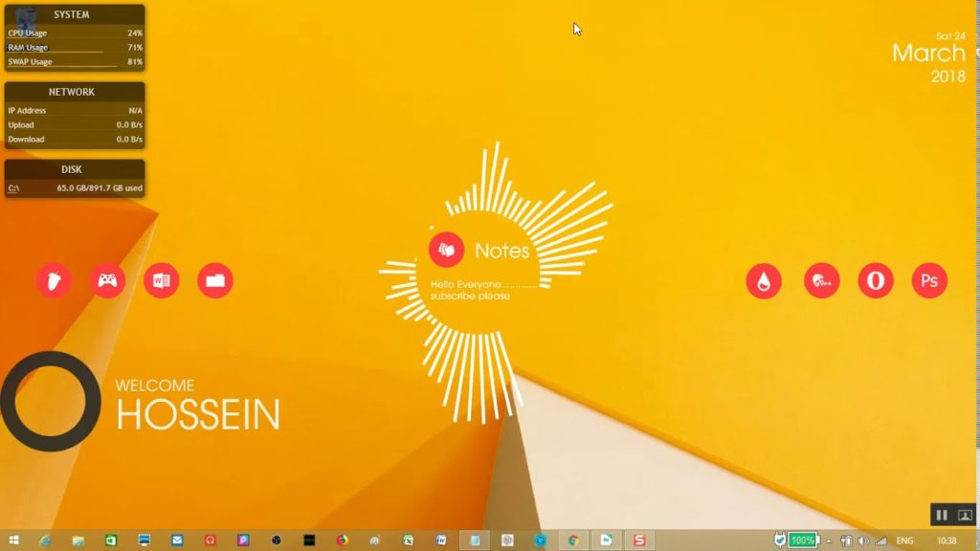The width and height of the screenshot is (980, 551).
Task: Launch Photoshop from the Ps icon
Action: (929, 280)
